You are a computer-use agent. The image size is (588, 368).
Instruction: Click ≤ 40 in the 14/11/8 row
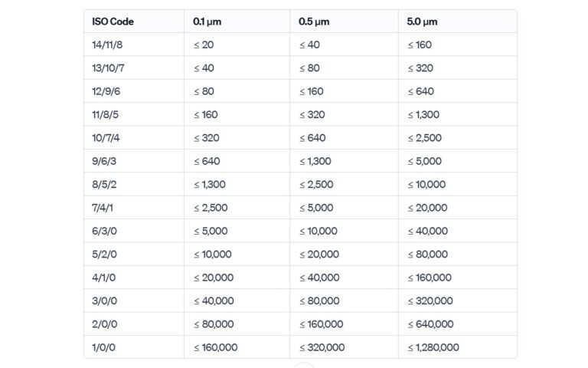click(x=309, y=44)
